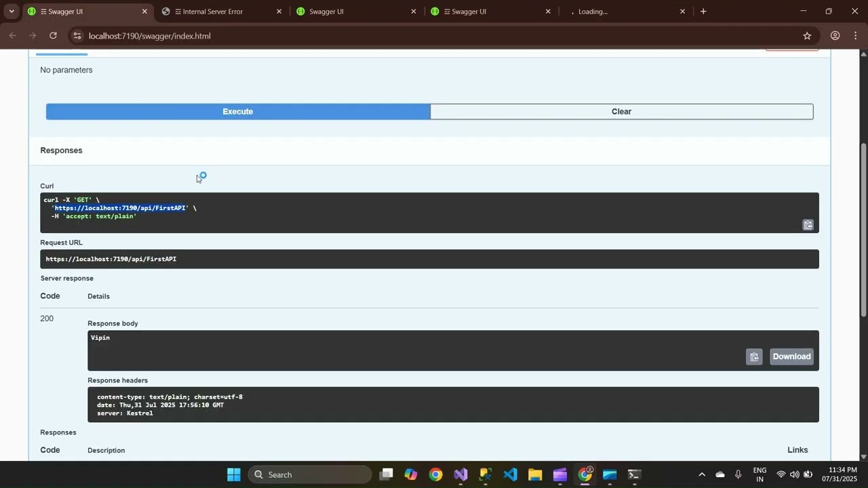Image resolution: width=868 pixels, height=488 pixels.
Task: Close the Loading tab
Action: tap(682, 12)
